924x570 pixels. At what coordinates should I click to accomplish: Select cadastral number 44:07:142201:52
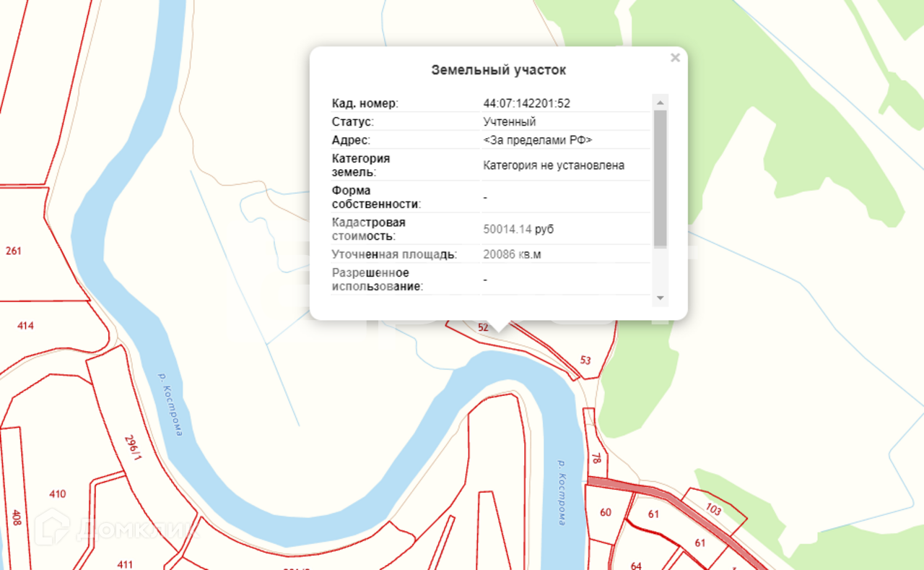(x=526, y=103)
